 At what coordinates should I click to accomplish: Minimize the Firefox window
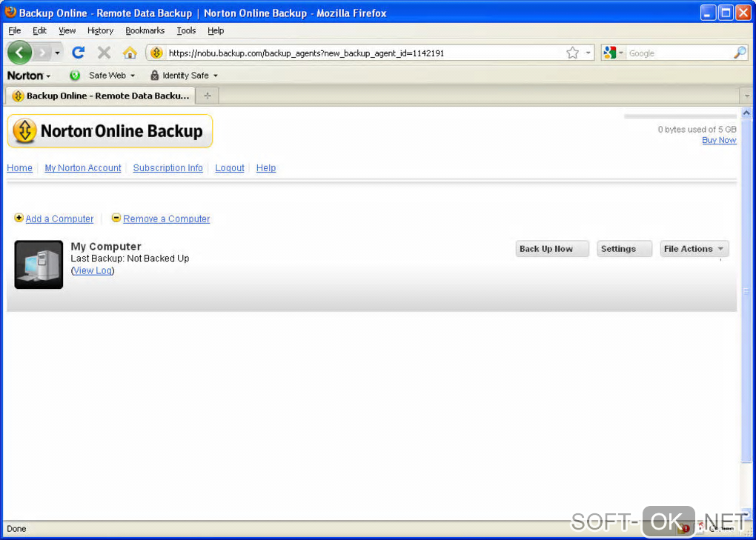tap(707, 13)
